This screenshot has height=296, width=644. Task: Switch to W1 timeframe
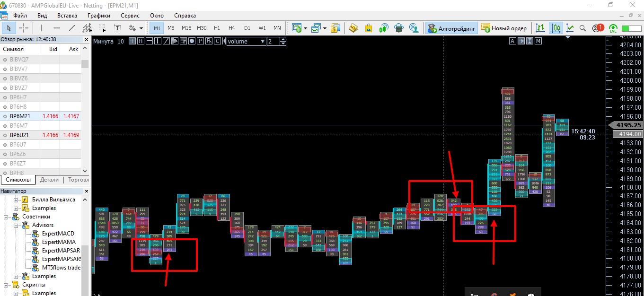(262, 28)
